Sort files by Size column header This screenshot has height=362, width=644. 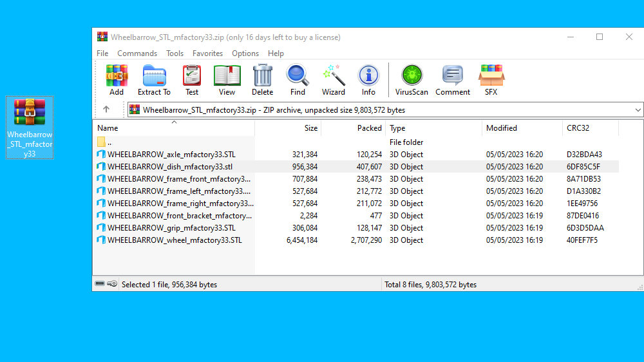coord(288,128)
